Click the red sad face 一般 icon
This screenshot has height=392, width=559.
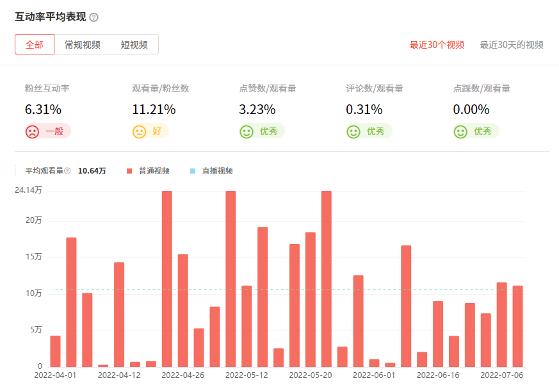click(32, 131)
